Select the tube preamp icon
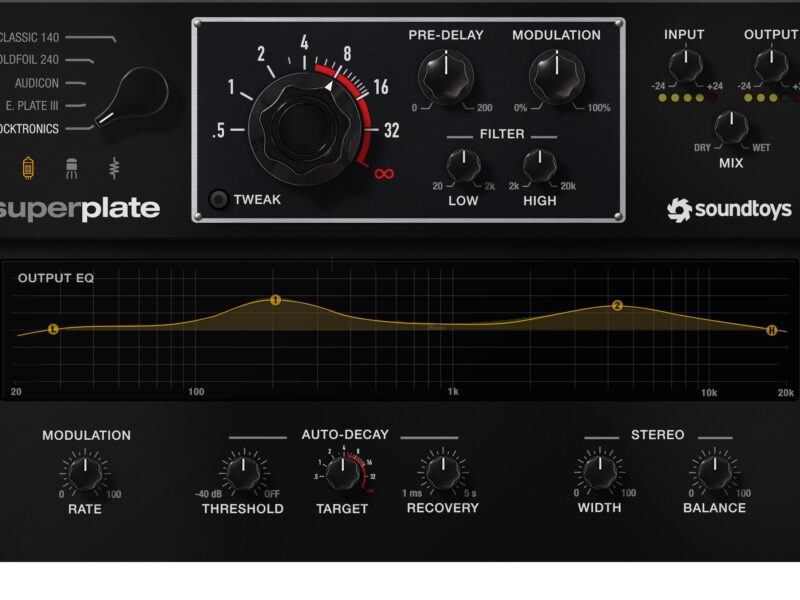The width and height of the screenshot is (800, 600). (x=28, y=167)
